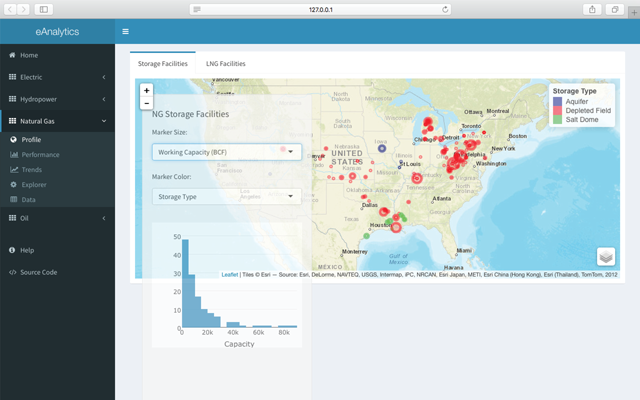Click the map zoom in button

coord(147,90)
